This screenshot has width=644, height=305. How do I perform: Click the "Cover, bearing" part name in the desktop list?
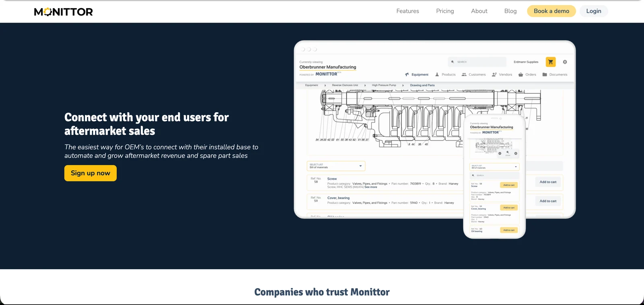coord(339,198)
